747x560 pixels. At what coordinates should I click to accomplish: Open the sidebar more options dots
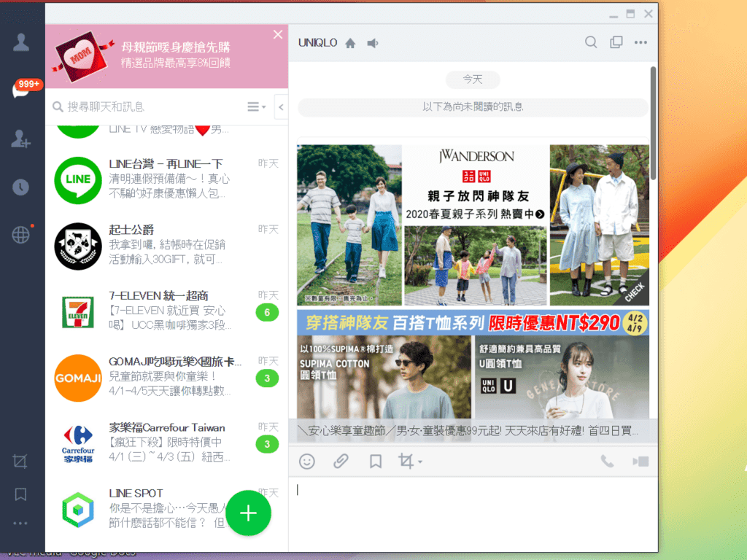click(x=20, y=524)
